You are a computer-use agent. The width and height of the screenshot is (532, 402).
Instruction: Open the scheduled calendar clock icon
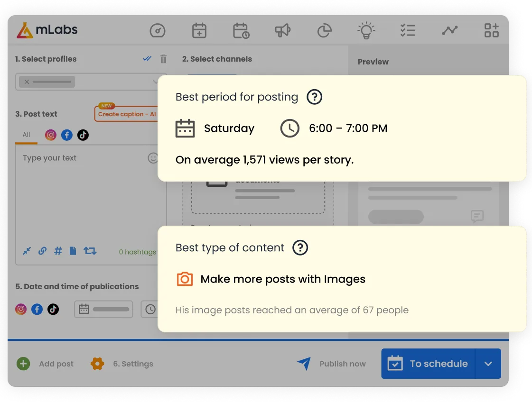(241, 31)
